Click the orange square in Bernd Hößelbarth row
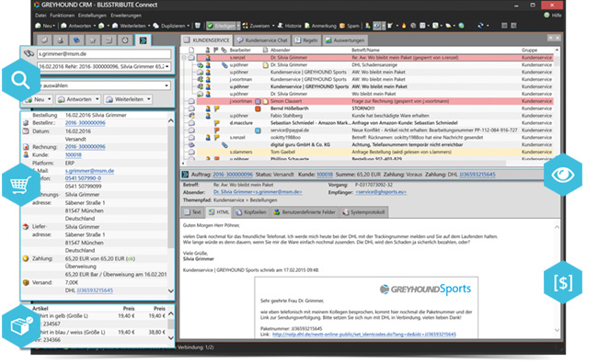The image size is (598, 364). click(259, 108)
